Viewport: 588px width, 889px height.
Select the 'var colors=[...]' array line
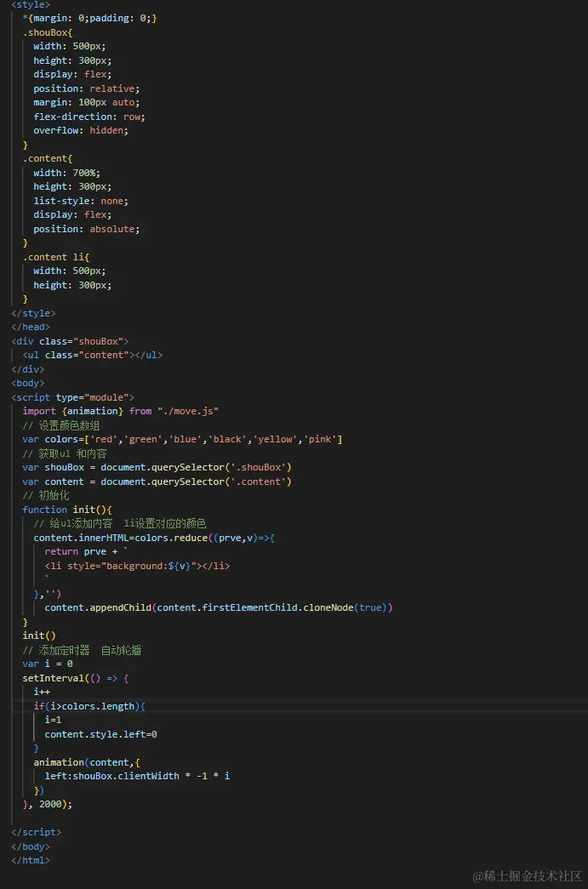pyautogui.click(x=182, y=440)
